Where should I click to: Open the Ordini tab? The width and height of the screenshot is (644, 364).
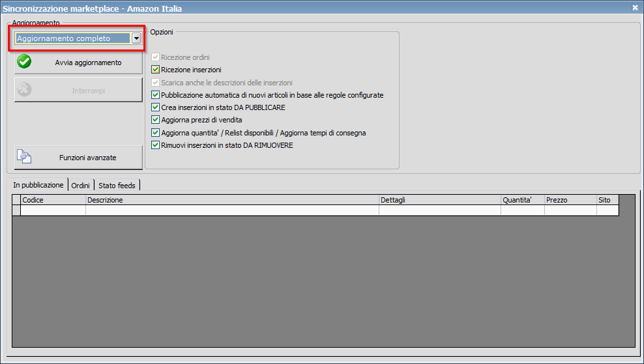click(x=81, y=186)
